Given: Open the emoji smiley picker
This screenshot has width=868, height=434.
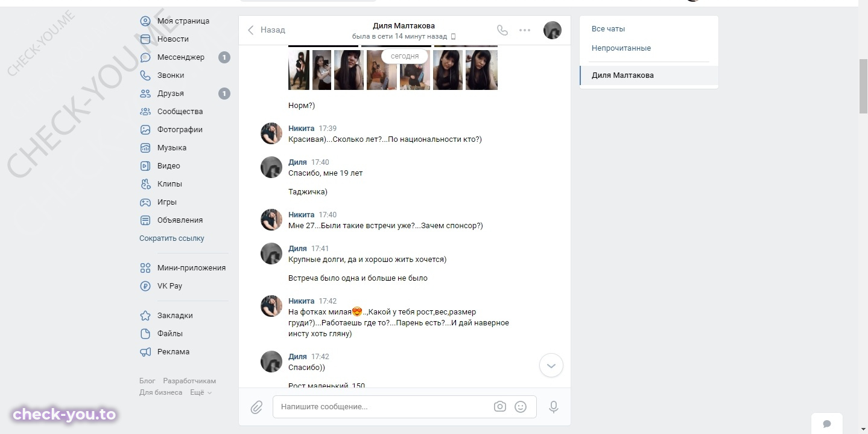Looking at the screenshot, I should click(521, 407).
